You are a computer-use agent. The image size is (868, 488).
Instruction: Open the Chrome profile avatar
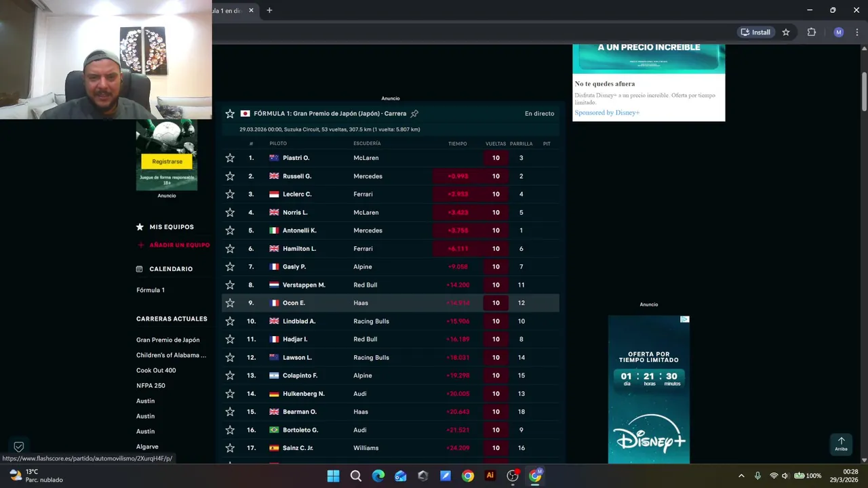[839, 32]
